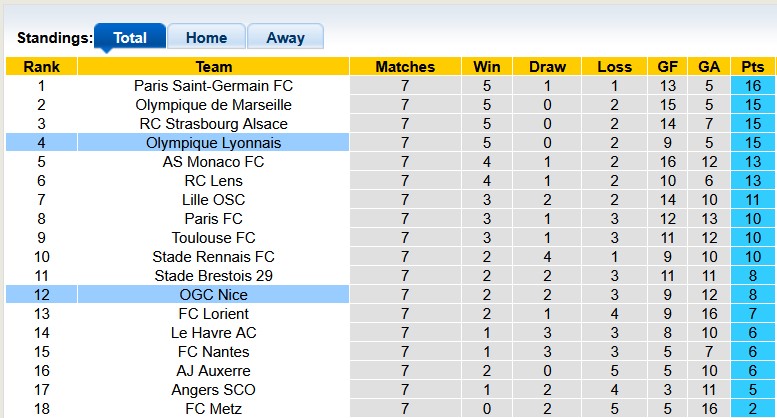Open Stade Rennais FC team page

[x=214, y=257]
